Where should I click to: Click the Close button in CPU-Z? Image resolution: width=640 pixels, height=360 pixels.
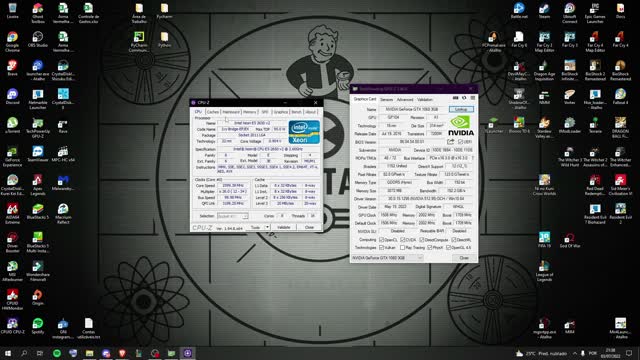(x=309, y=227)
